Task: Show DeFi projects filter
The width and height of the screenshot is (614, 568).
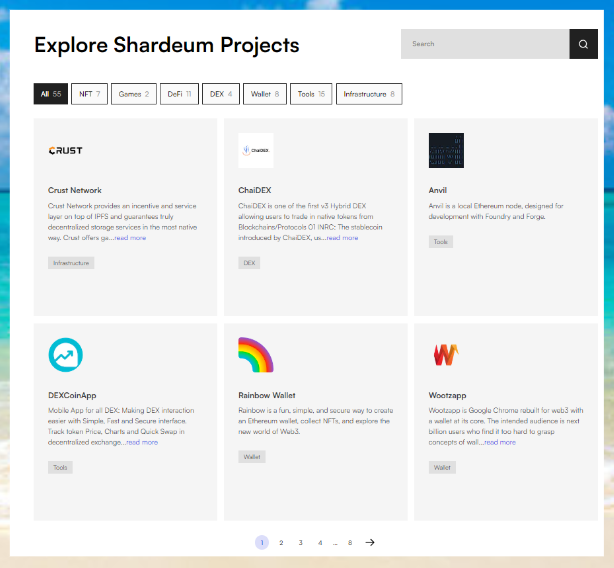Action: click(x=179, y=94)
